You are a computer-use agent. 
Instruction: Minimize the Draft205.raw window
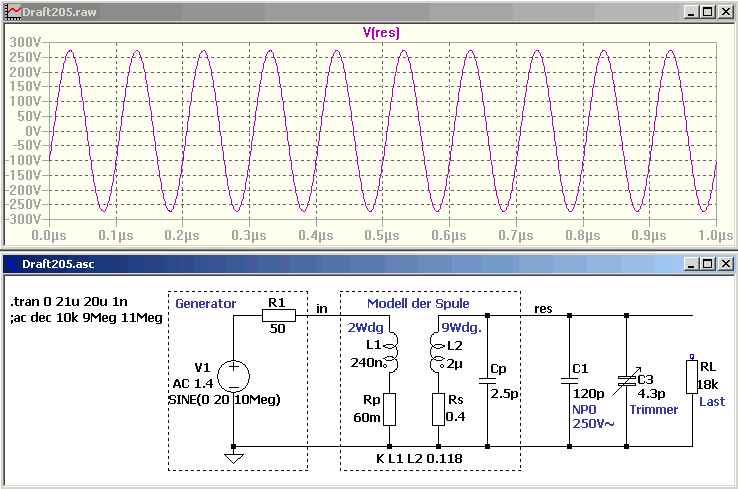click(691, 12)
